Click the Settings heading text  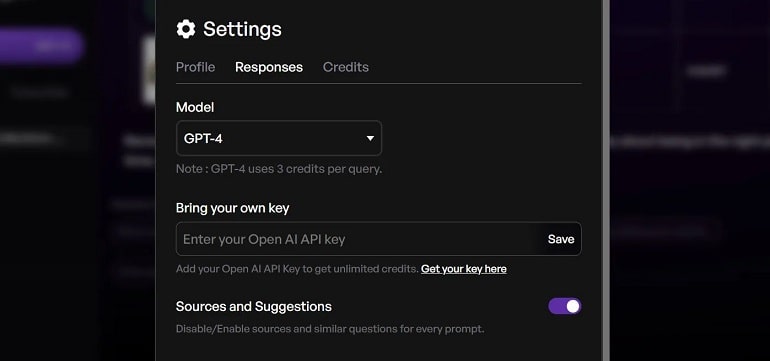coord(242,29)
